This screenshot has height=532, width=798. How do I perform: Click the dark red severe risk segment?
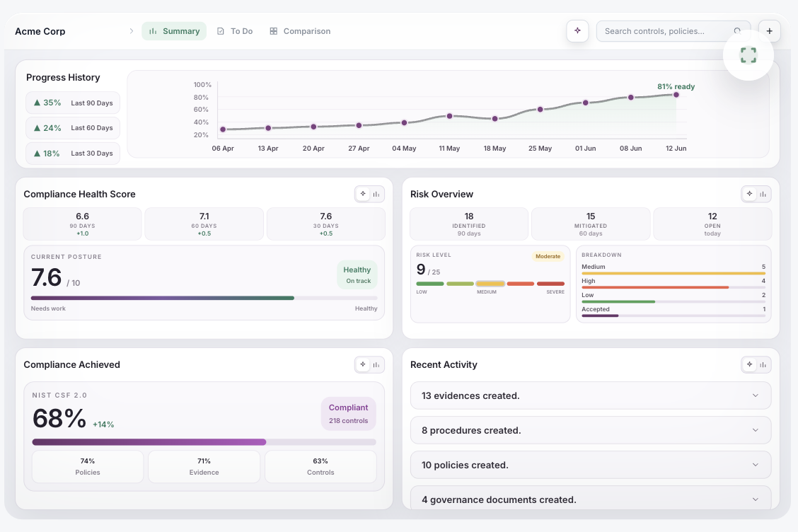550,284
